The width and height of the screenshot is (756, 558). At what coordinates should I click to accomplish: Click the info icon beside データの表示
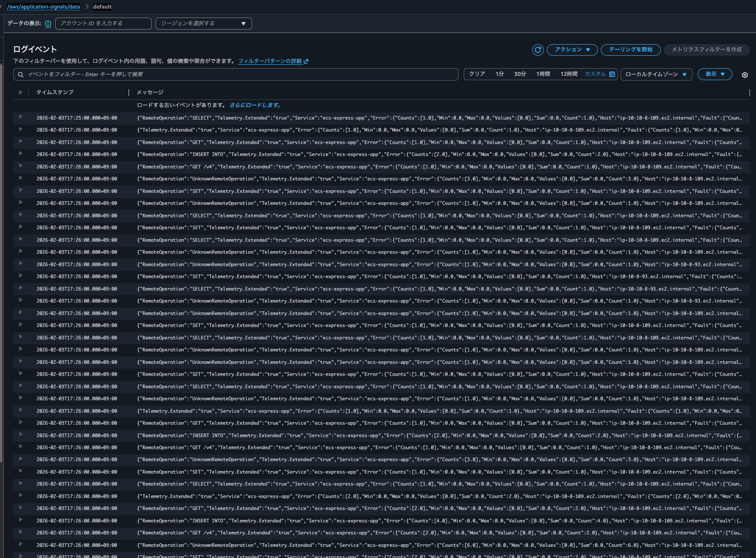point(48,24)
